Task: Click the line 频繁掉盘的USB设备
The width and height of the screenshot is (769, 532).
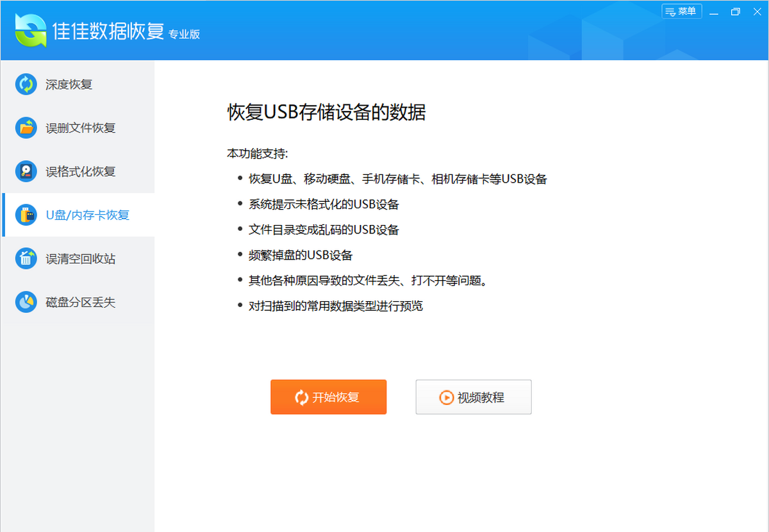Action: tap(301, 255)
